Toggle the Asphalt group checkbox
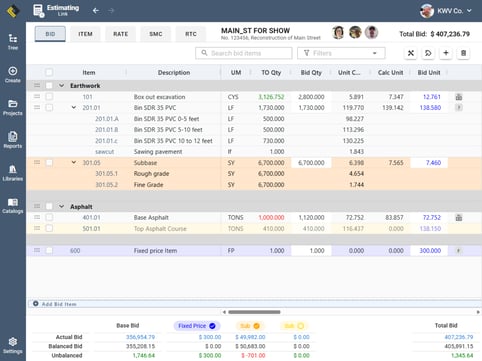This screenshot has height=361, width=482. click(49, 206)
